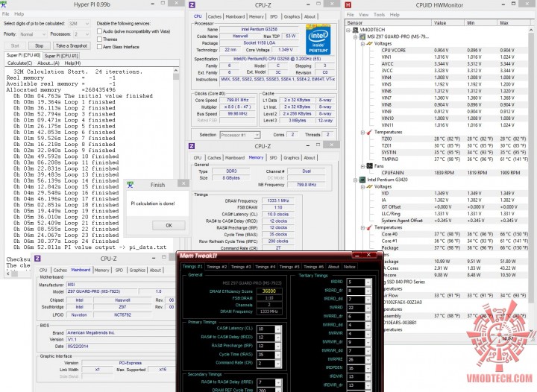Open the View menu in HWMonitor
The height and width of the screenshot is (392, 537).
tap(364, 15)
